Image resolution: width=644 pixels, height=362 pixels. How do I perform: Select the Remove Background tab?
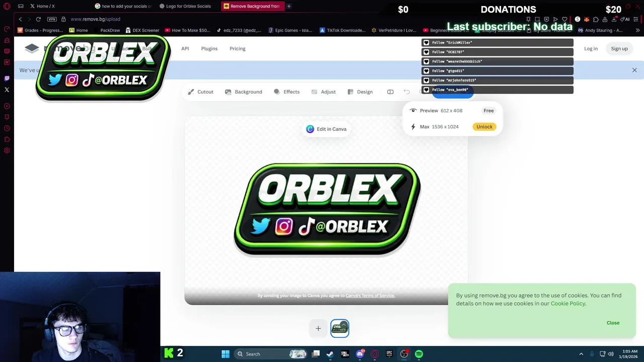252,6
